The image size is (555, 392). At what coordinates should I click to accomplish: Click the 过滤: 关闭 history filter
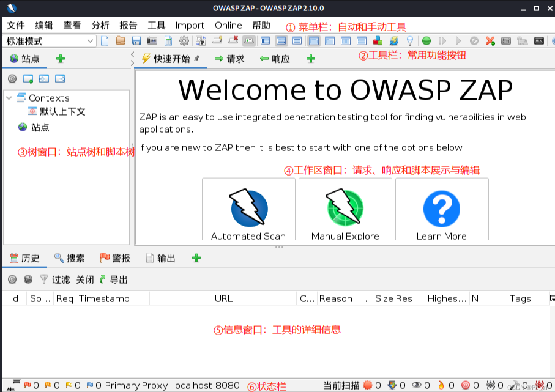[x=67, y=280]
